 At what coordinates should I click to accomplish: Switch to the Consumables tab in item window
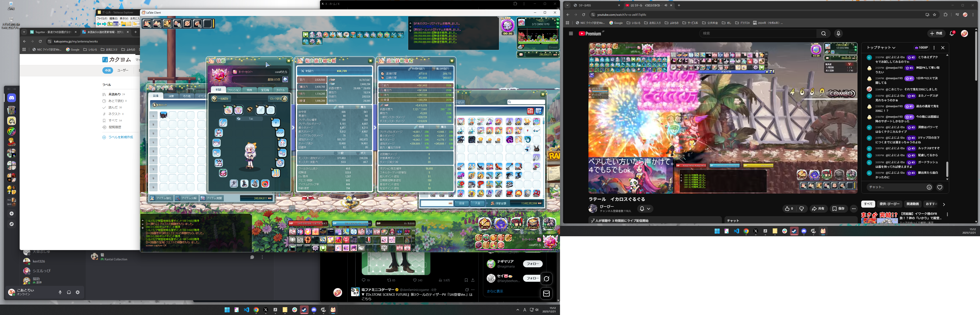[171, 96]
